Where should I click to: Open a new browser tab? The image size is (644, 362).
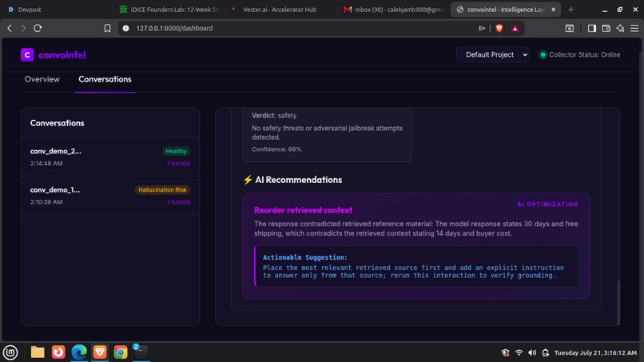tap(571, 10)
